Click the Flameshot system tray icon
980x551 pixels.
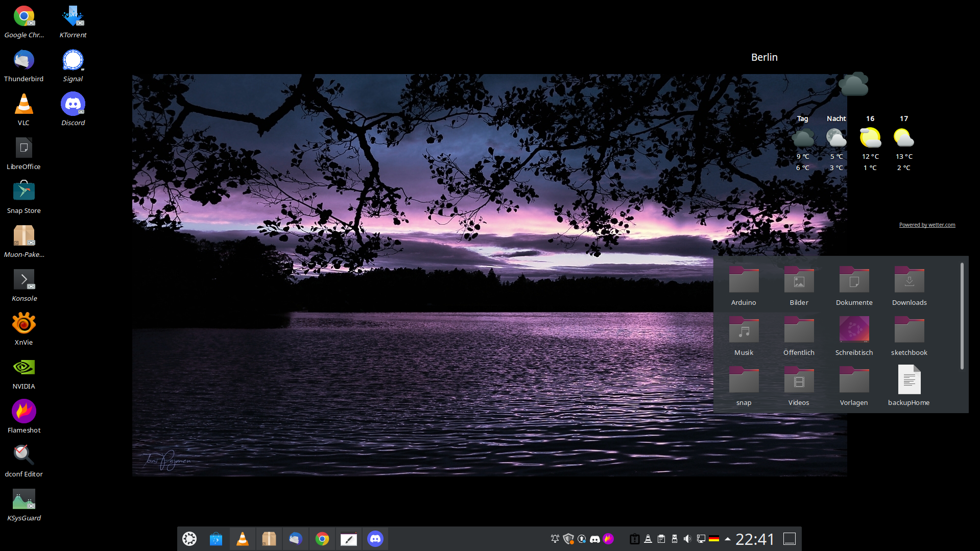(x=608, y=539)
